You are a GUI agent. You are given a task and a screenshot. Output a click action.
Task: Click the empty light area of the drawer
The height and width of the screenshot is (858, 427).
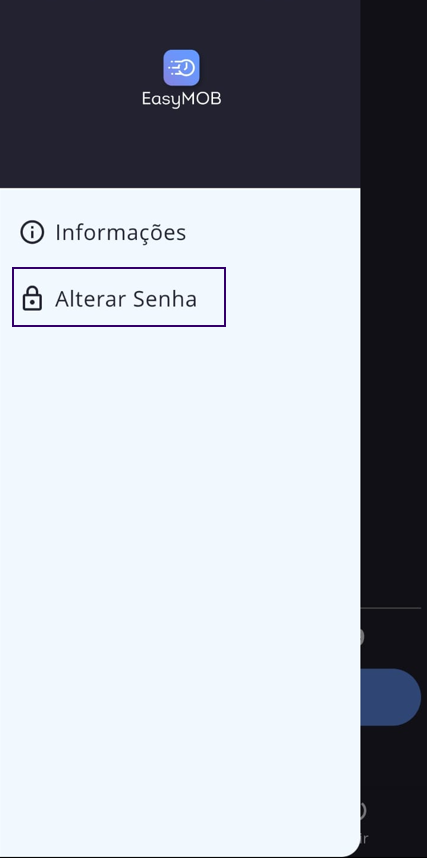[x=180, y=547]
